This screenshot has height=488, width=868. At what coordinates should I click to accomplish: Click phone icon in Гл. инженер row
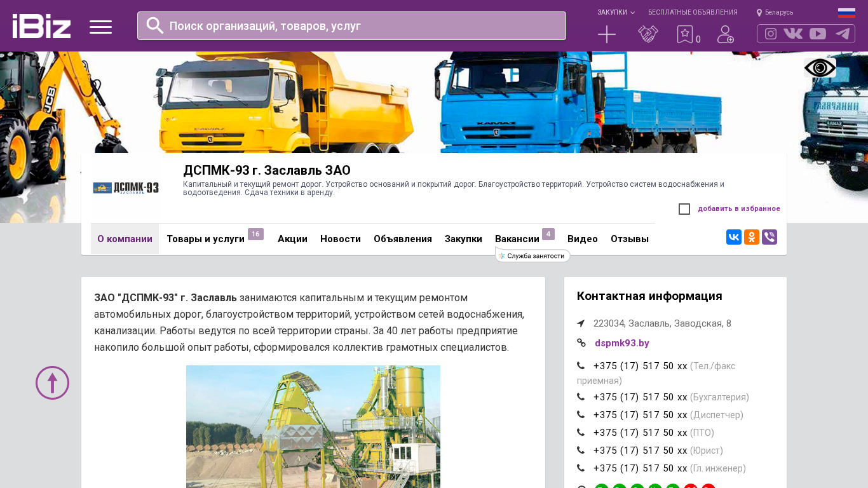(581, 468)
